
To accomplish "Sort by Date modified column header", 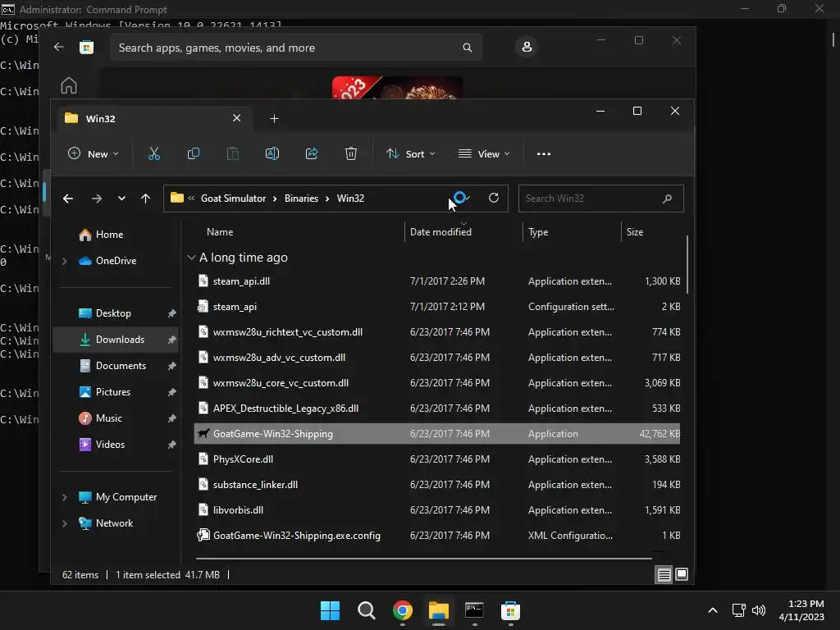I will point(441,232).
